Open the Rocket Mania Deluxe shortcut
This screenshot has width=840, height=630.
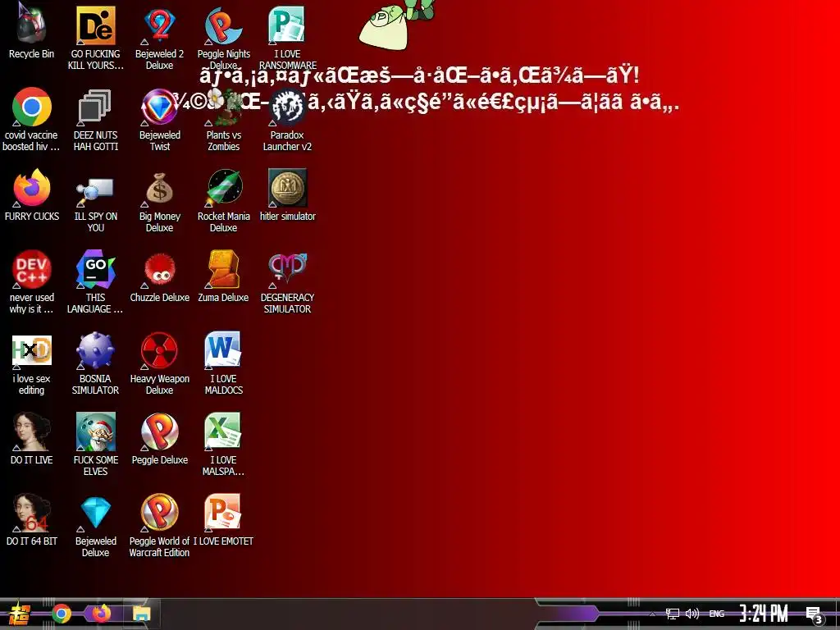click(223, 200)
